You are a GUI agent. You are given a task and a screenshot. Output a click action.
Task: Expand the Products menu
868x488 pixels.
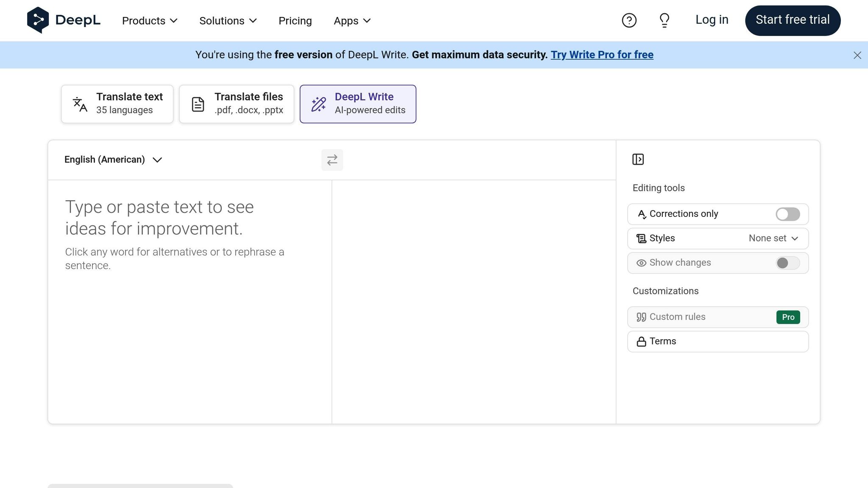150,21
